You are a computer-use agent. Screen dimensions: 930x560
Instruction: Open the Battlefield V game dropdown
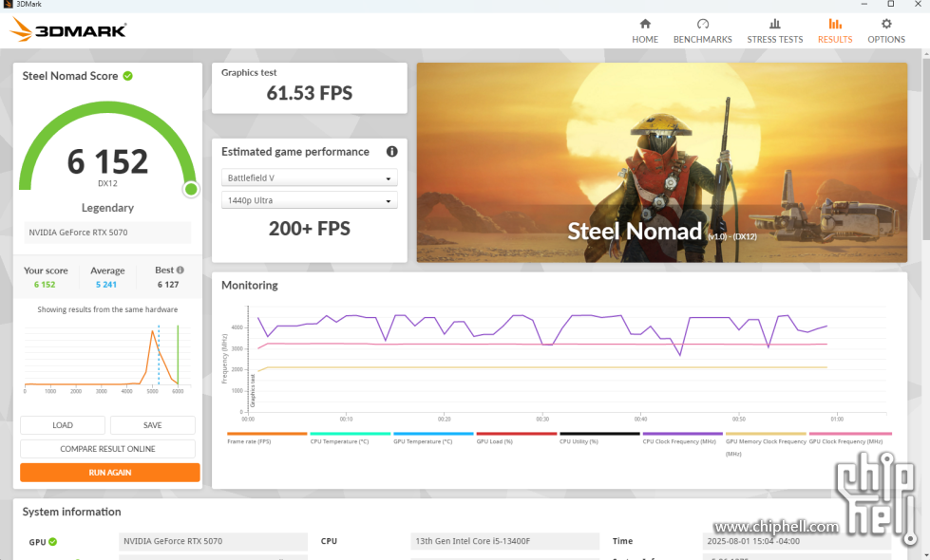pos(309,177)
